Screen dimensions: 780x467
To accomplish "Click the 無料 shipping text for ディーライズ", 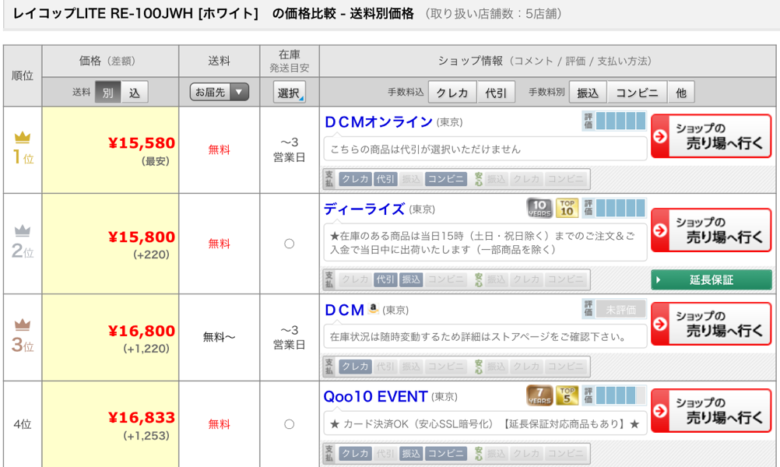I will pos(219,244).
